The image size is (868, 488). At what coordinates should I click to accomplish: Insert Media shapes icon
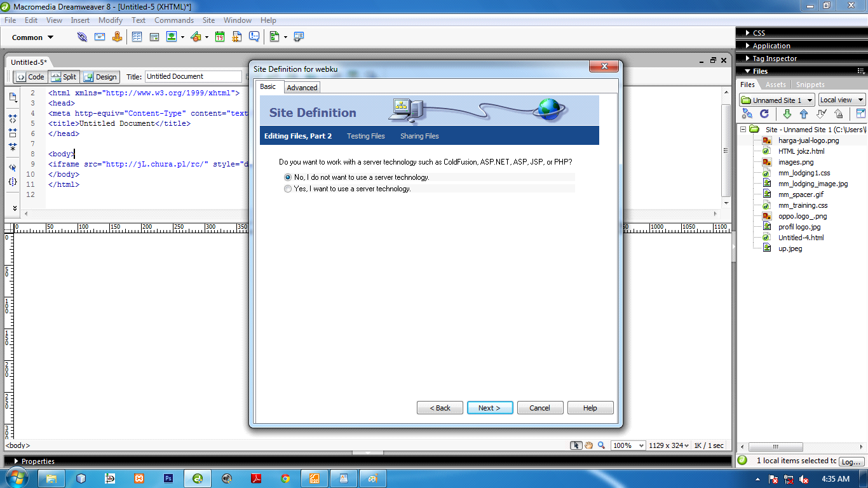click(x=196, y=37)
